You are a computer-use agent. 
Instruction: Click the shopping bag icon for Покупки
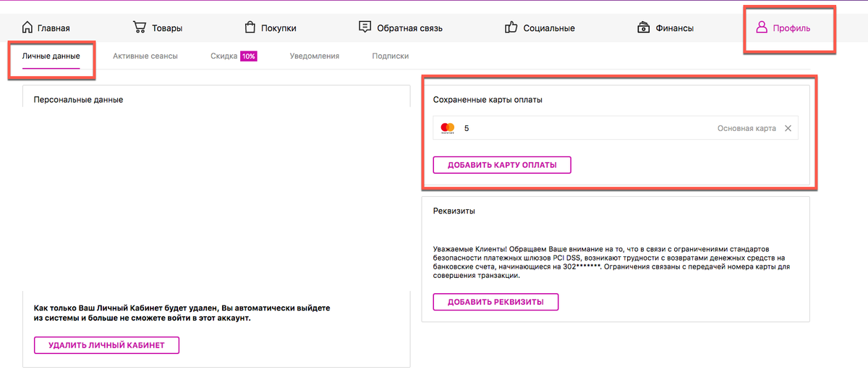pos(250,28)
